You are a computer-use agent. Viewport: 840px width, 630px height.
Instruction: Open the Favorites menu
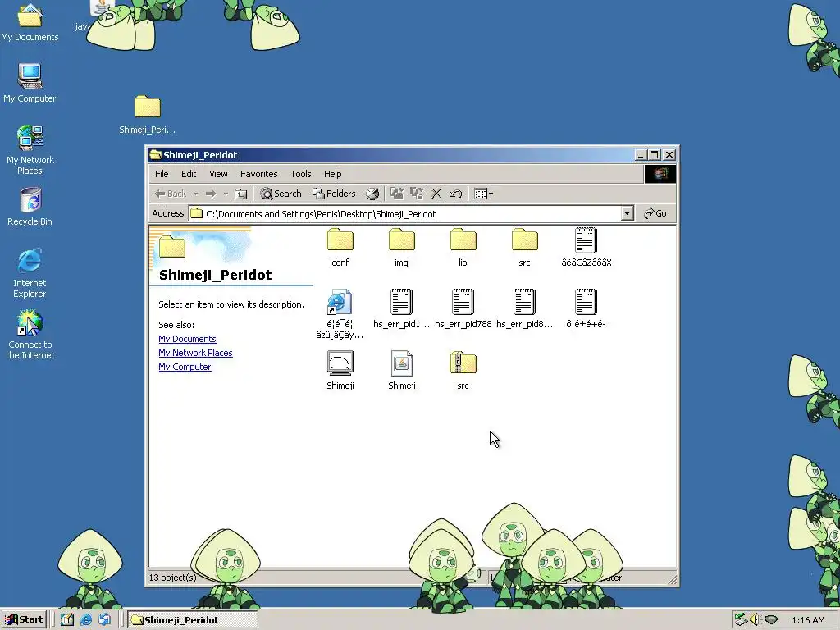258,174
